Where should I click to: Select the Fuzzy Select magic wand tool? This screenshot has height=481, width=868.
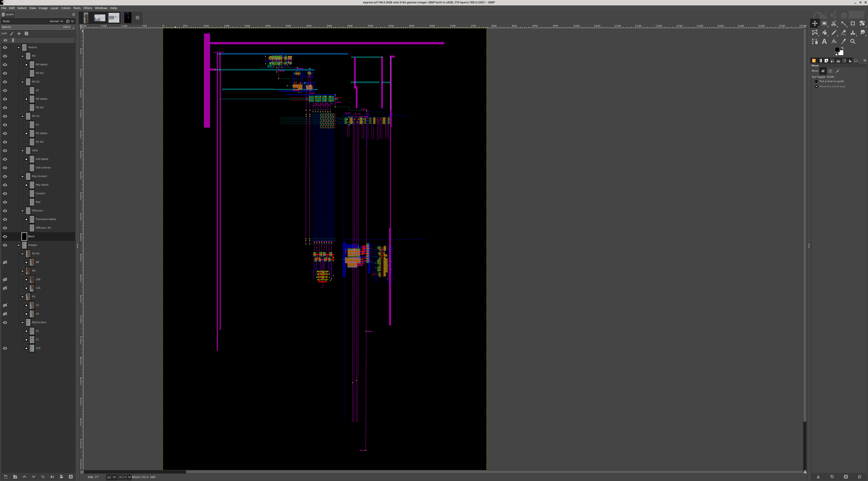click(x=843, y=24)
